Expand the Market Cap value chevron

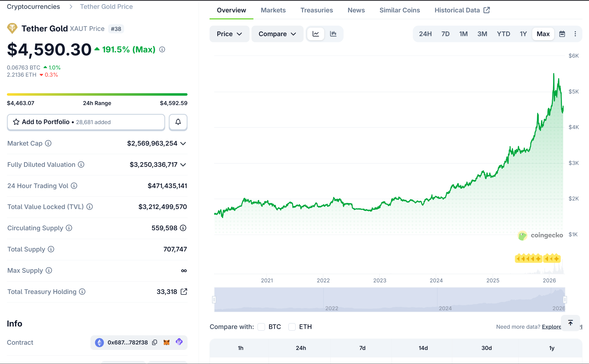[x=183, y=143]
